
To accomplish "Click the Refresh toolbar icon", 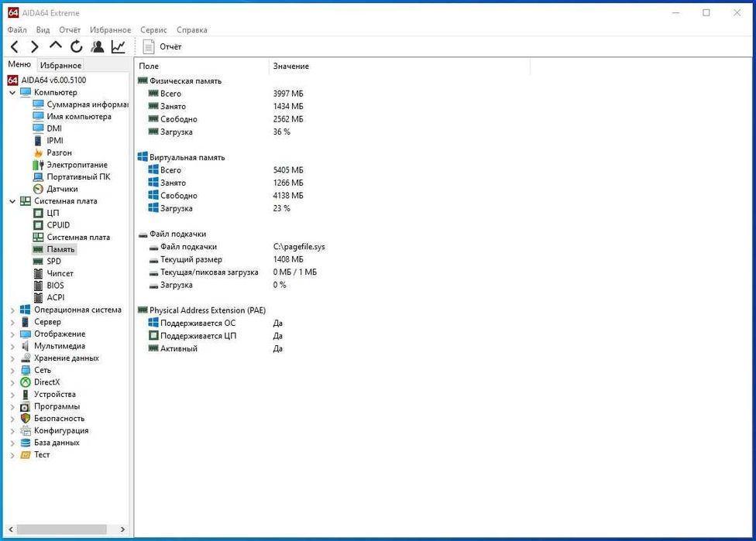I will (76, 46).
